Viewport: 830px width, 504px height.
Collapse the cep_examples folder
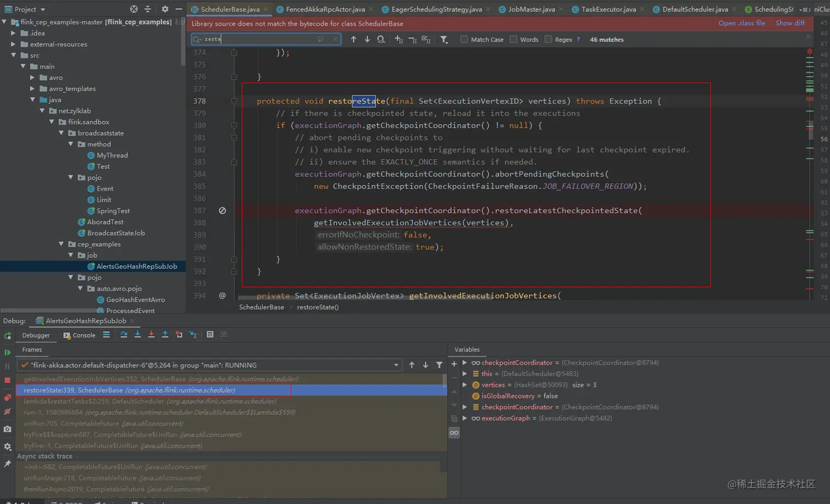pyautogui.click(x=61, y=245)
